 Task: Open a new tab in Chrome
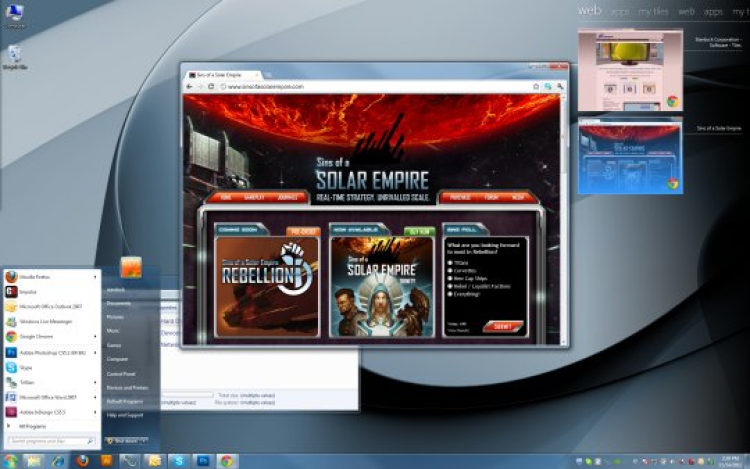(268, 75)
